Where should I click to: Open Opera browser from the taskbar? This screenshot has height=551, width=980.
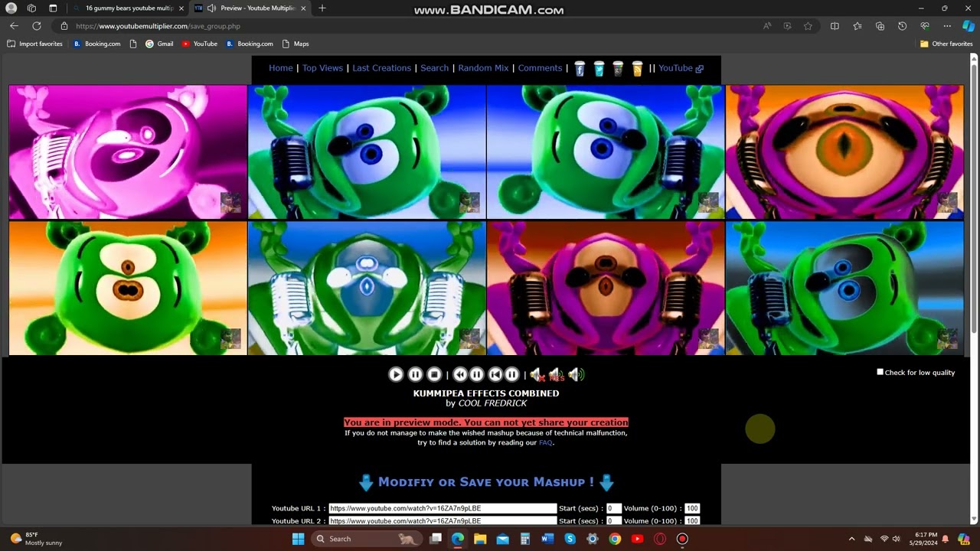tap(660, 539)
